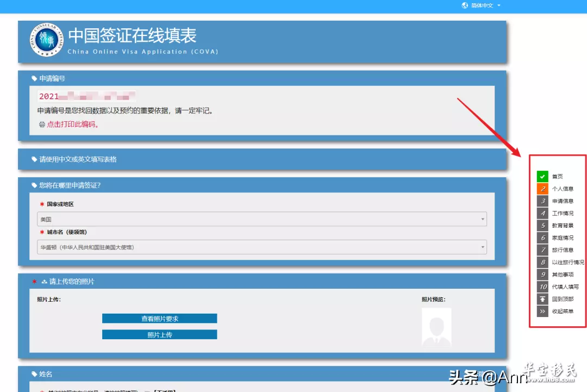
Task: Click the 请使用中文或英文填写表格 header
Action: (x=78, y=159)
